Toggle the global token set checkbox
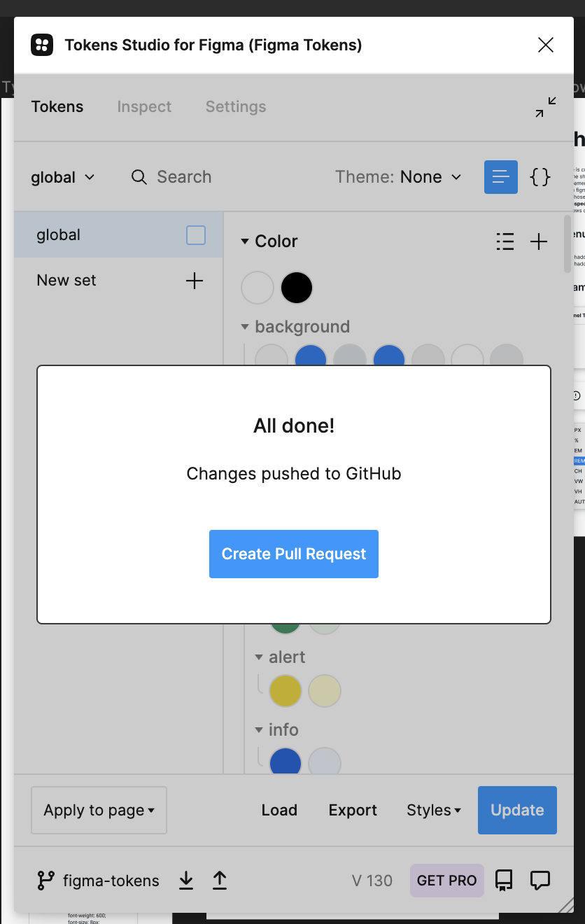 coord(196,235)
